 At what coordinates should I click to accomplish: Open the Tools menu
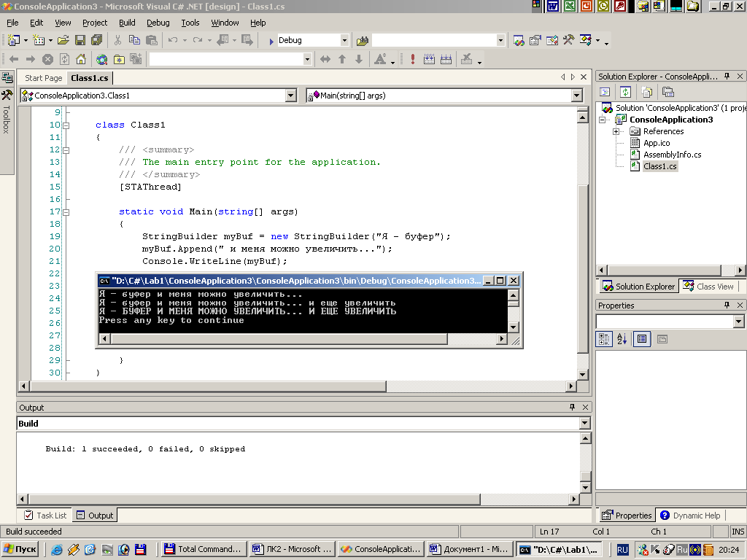tap(190, 23)
